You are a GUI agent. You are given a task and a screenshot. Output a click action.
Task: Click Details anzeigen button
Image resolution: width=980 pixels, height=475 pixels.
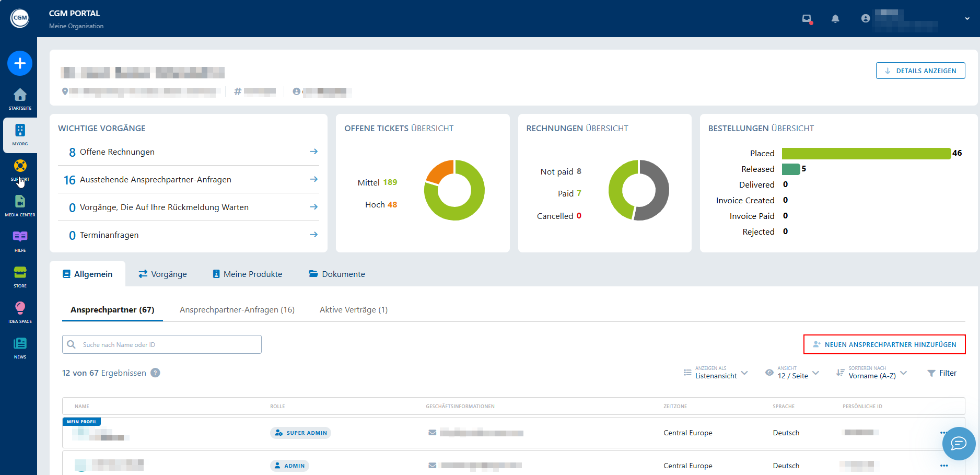click(920, 71)
